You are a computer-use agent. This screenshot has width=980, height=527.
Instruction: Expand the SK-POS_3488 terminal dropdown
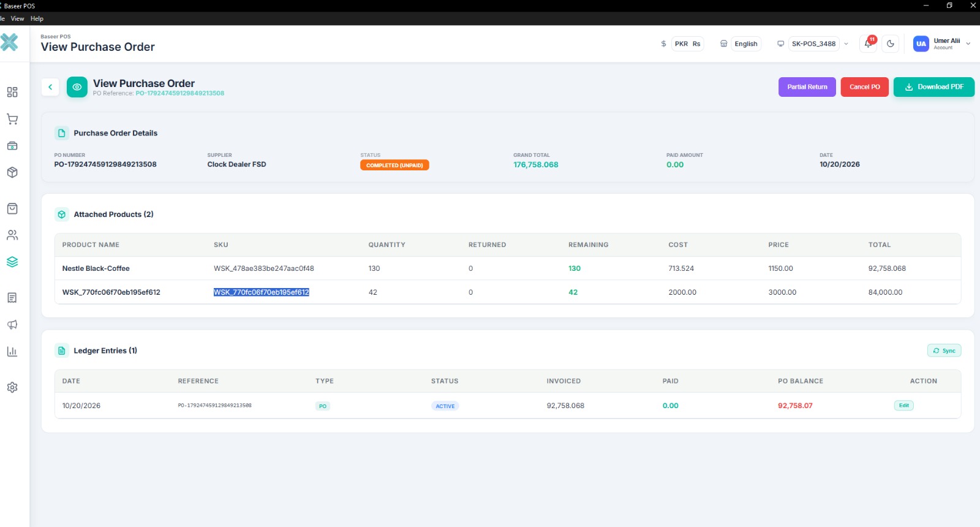813,44
